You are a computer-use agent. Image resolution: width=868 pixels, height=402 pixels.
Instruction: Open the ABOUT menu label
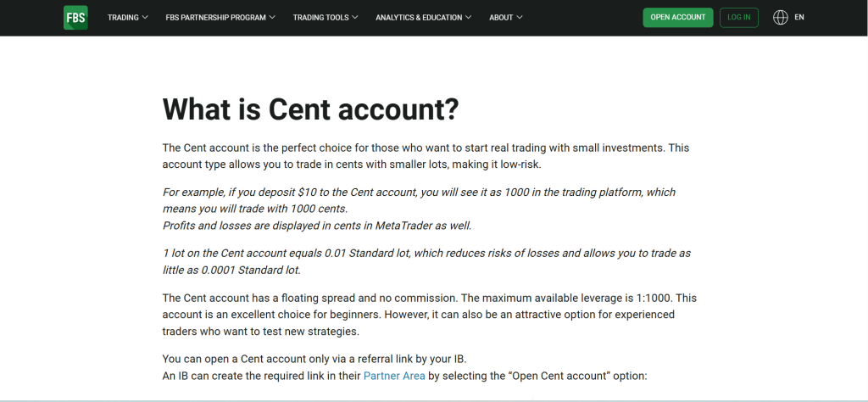click(501, 17)
